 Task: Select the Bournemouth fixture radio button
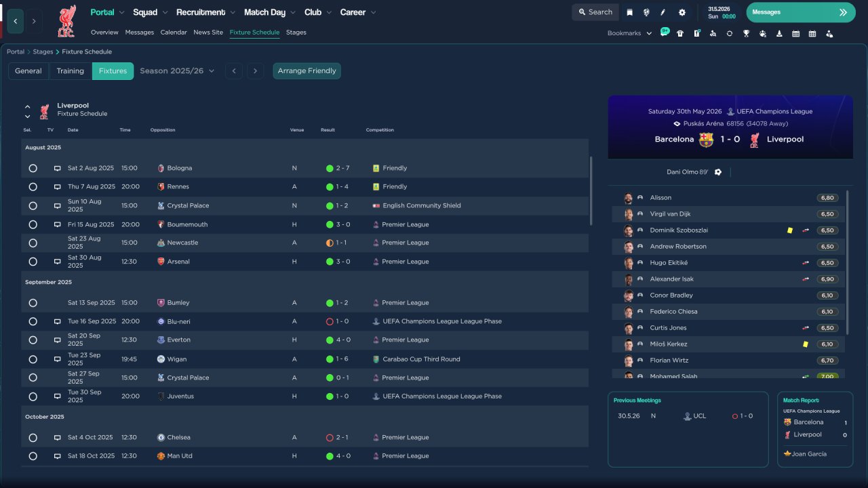33,224
